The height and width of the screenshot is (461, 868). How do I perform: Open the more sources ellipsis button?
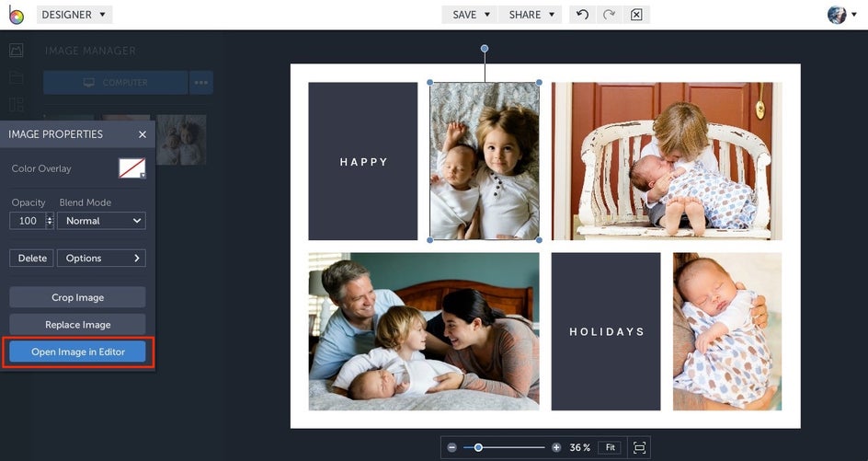[201, 83]
